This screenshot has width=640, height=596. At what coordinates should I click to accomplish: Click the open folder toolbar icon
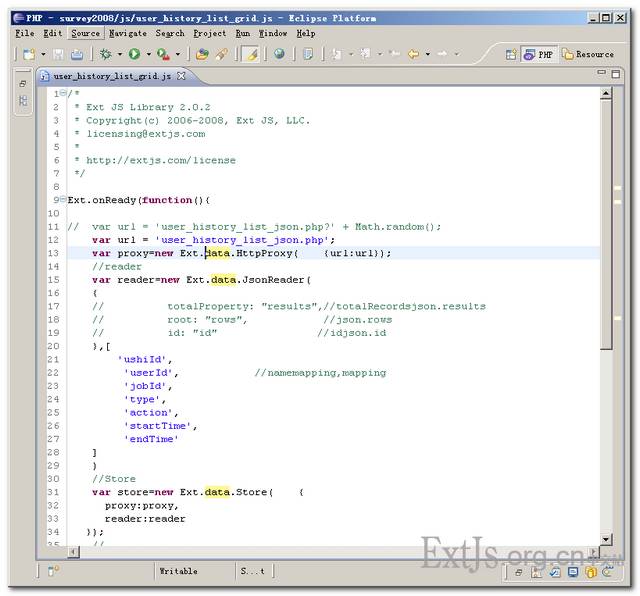tap(202, 54)
